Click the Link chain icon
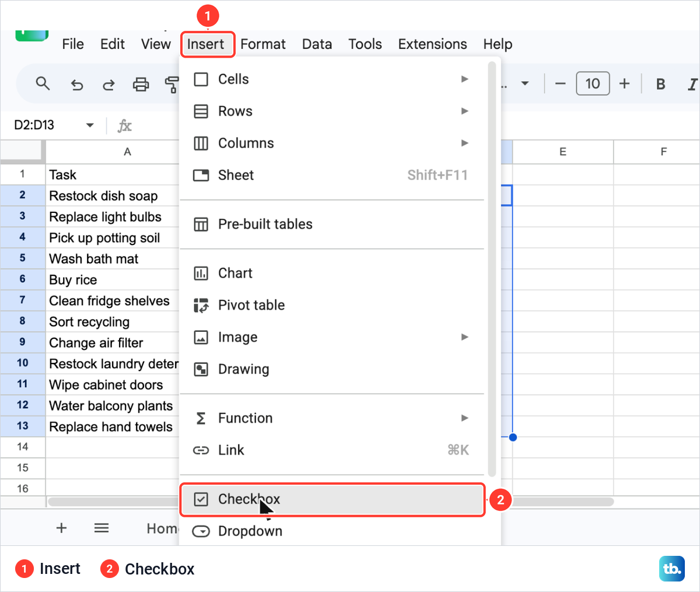Screen dimensions: 700x592 click(201, 450)
